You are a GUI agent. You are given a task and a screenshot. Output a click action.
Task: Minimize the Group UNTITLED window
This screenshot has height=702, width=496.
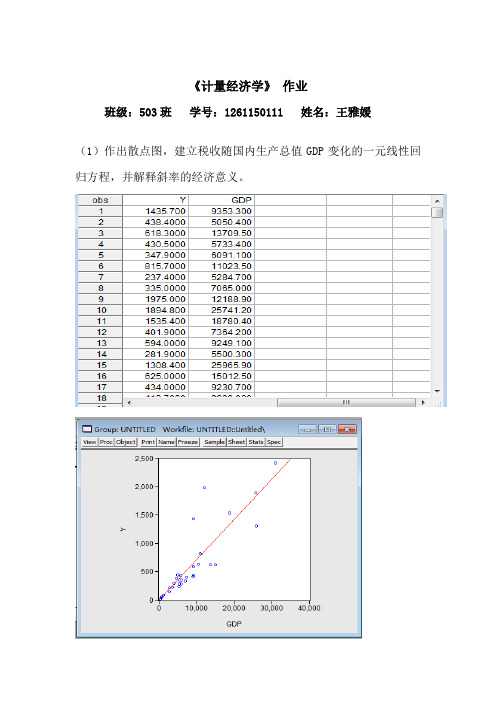[x=308, y=429]
